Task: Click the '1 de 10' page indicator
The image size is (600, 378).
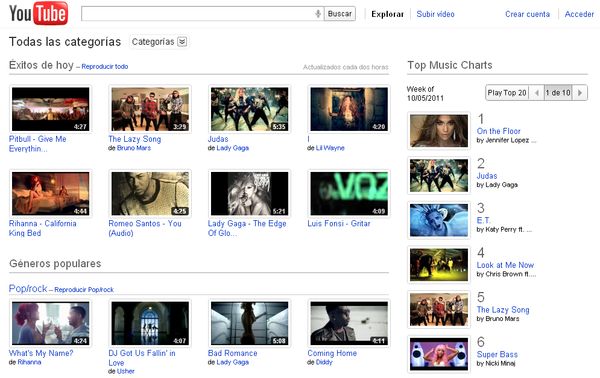Action: [x=558, y=93]
